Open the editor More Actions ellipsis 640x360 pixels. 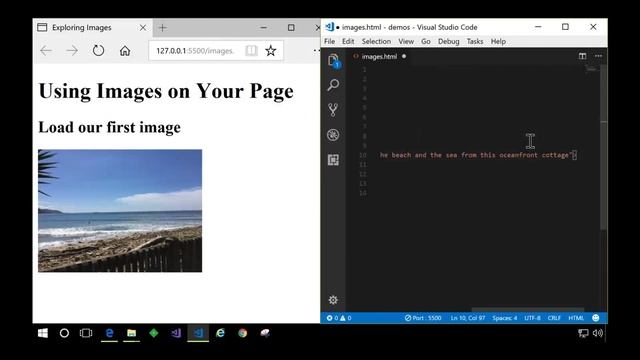pyautogui.click(x=598, y=56)
